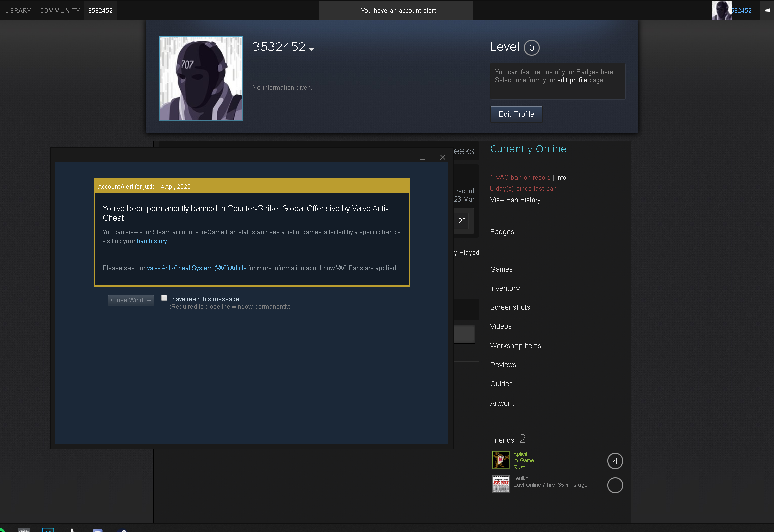
Task: Click the xplicit friend name
Action: tap(521, 454)
